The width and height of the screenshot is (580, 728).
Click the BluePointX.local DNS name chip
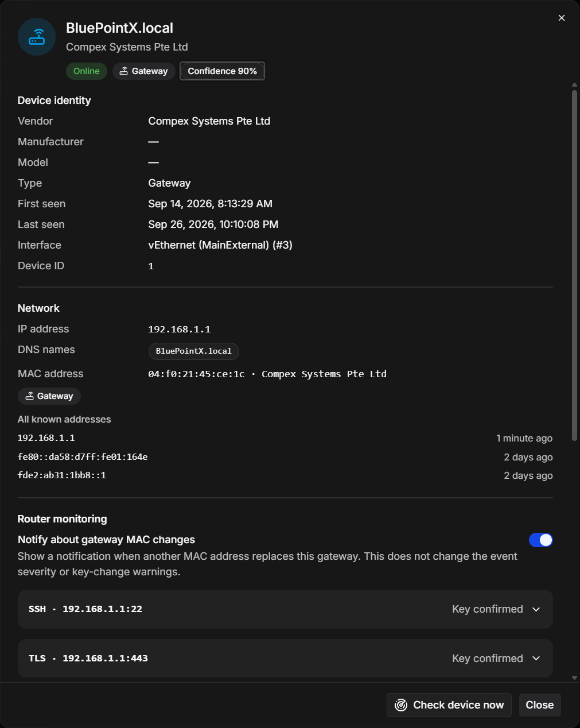click(x=194, y=351)
